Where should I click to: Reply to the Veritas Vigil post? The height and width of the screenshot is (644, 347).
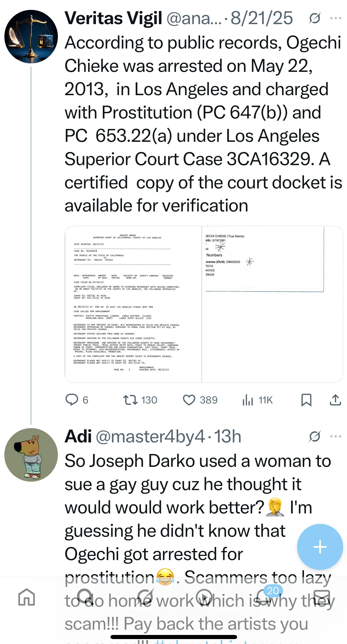click(x=72, y=400)
